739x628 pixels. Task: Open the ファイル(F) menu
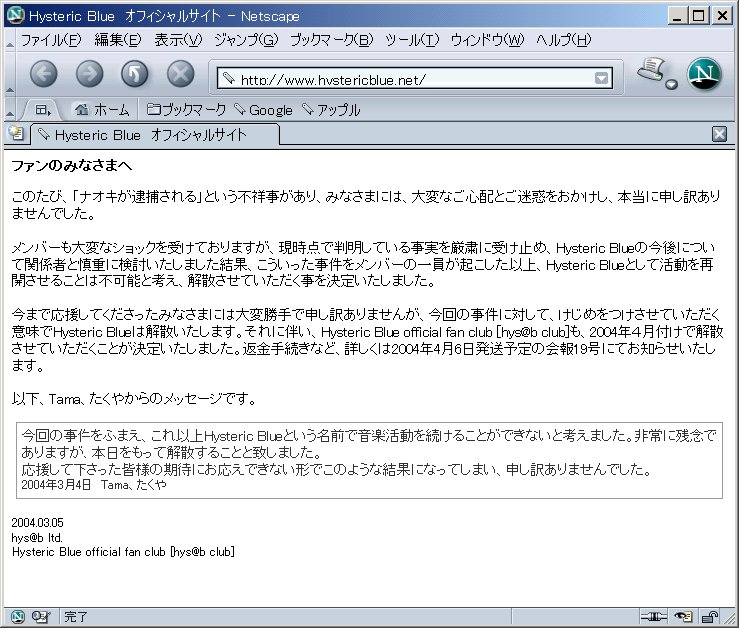tap(51, 40)
